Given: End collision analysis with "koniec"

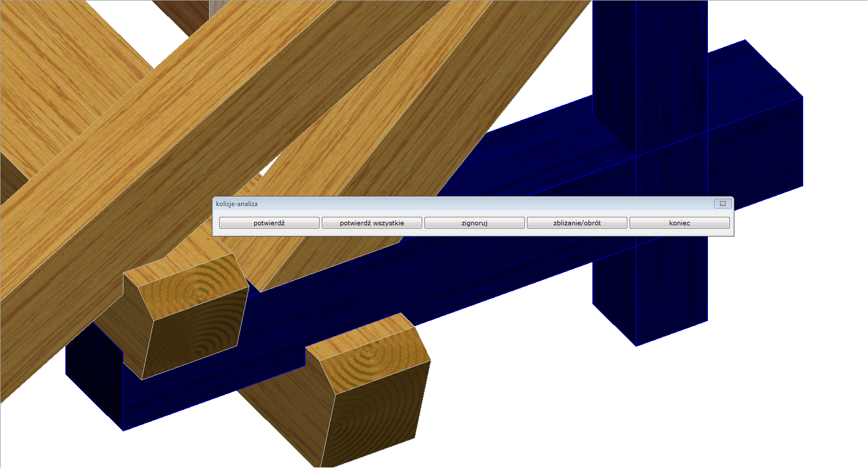Looking at the screenshot, I should [x=679, y=223].
